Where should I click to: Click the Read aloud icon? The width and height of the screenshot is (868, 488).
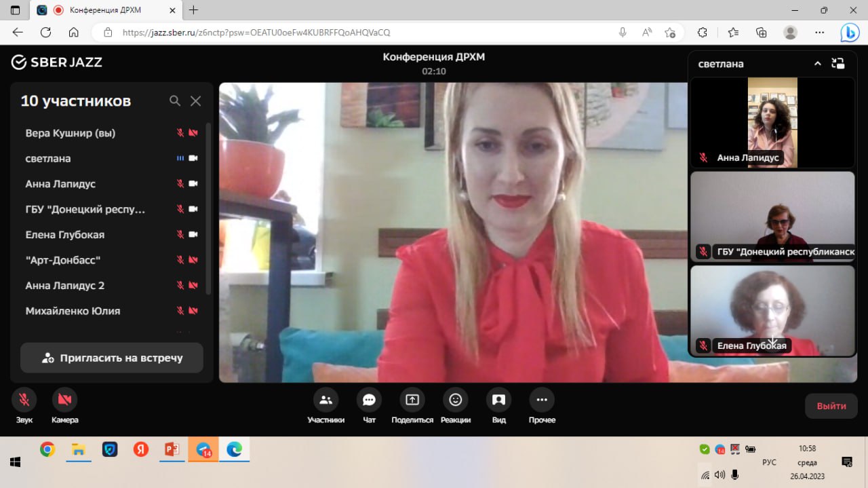(x=647, y=33)
